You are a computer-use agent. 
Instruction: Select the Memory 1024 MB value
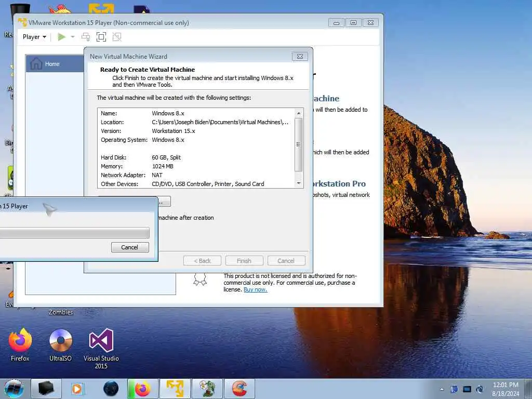click(x=163, y=166)
